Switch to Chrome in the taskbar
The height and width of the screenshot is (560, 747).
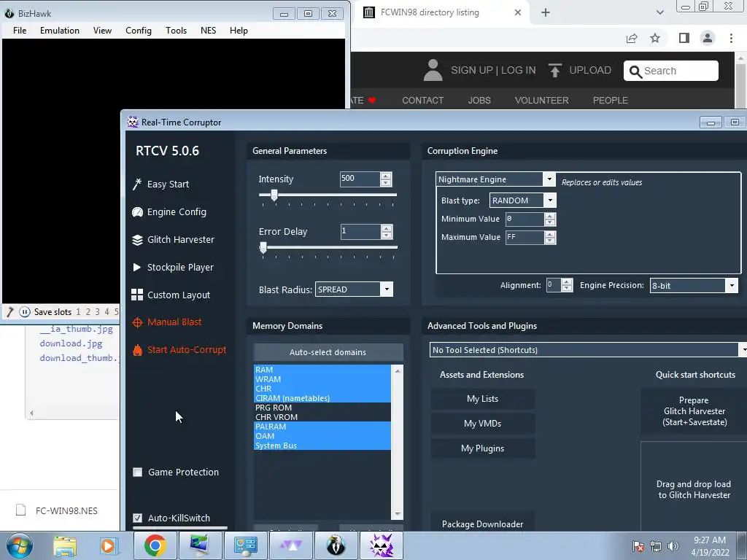[x=155, y=545]
